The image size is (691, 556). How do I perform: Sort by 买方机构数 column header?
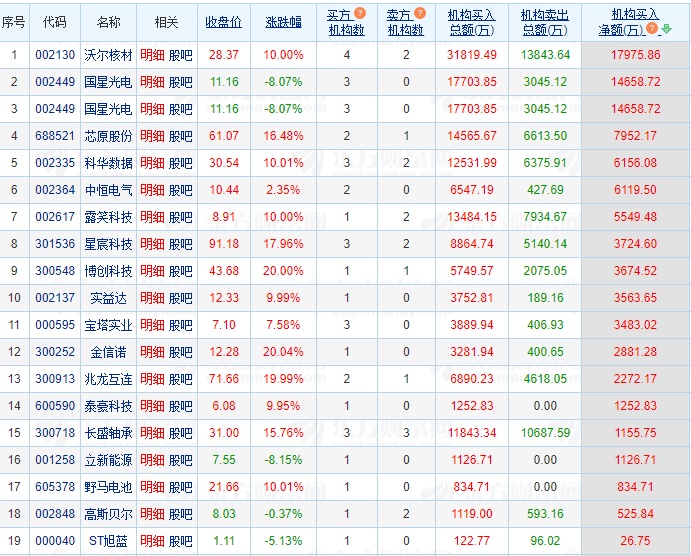tap(346, 22)
